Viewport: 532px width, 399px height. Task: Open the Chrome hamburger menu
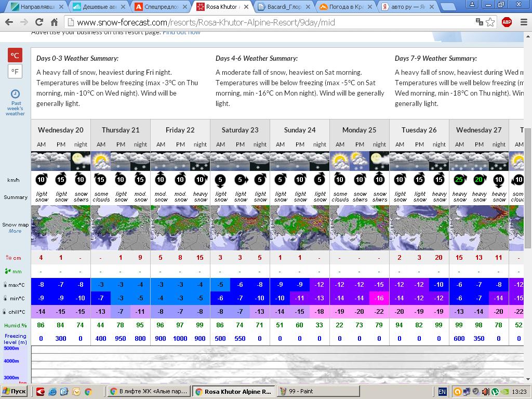tap(524, 22)
